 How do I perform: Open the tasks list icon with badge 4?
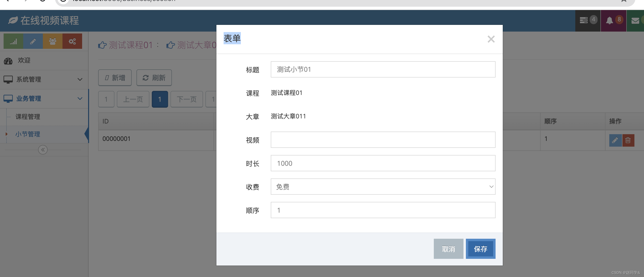coord(584,21)
